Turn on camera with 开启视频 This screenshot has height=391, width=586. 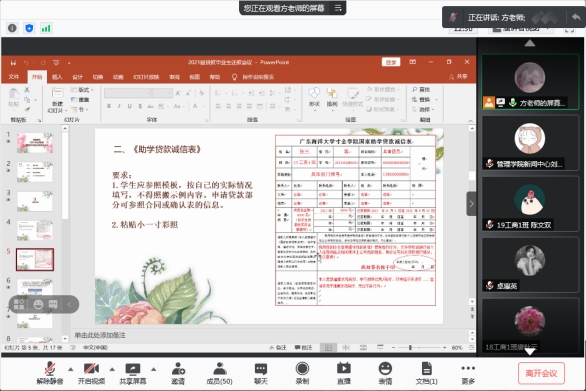[91, 373]
